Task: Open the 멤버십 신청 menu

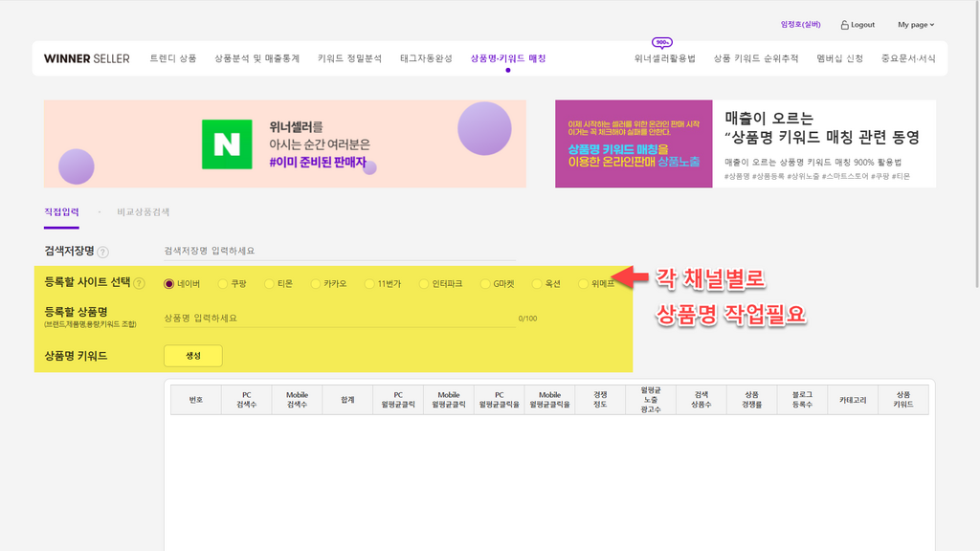Action: point(839,58)
